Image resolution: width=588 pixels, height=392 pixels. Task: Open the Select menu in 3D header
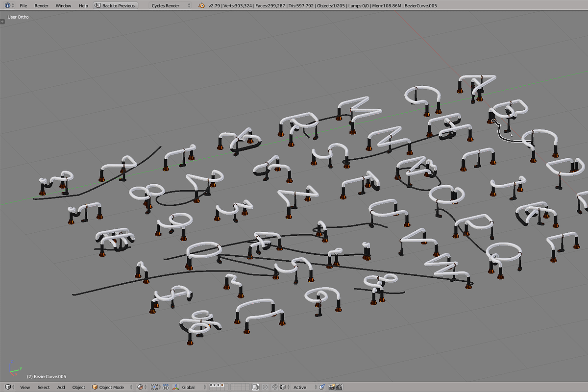[x=44, y=387]
